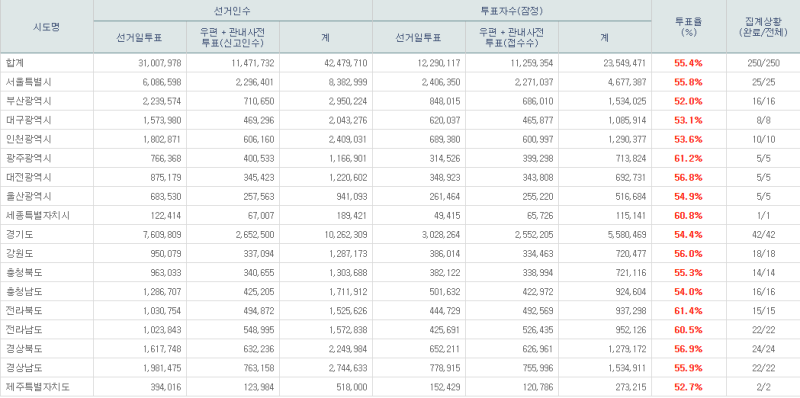This screenshot has width=800, height=398.
Task: Click Busan turnout value 52.0%
Action: click(x=688, y=101)
